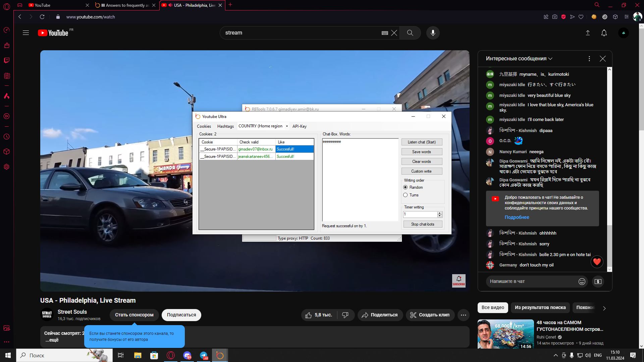Click the Twitch icon in Opera sidebar
Screen dimensions: 644x362
tap(6, 60)
